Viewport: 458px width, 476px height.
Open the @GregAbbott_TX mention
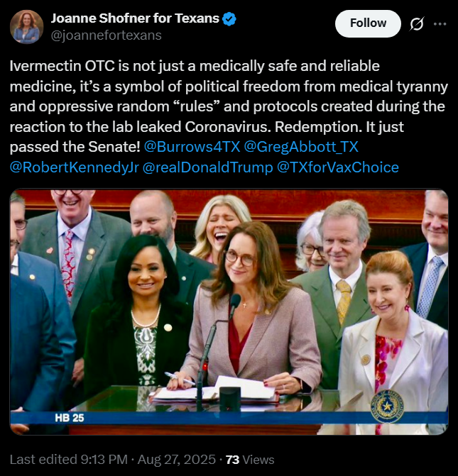(301, 147)
